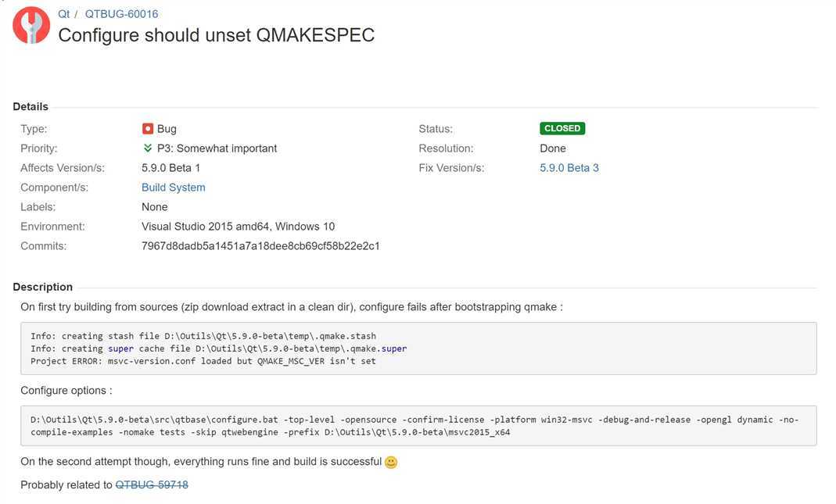Click the green P3 priority arrows icon

tap(148, 148)
